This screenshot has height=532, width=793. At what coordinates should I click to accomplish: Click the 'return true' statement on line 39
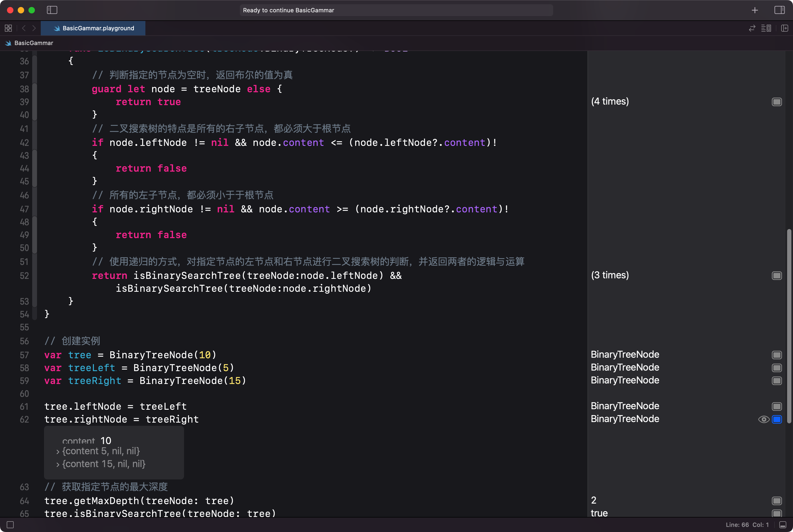click(148, 102)
